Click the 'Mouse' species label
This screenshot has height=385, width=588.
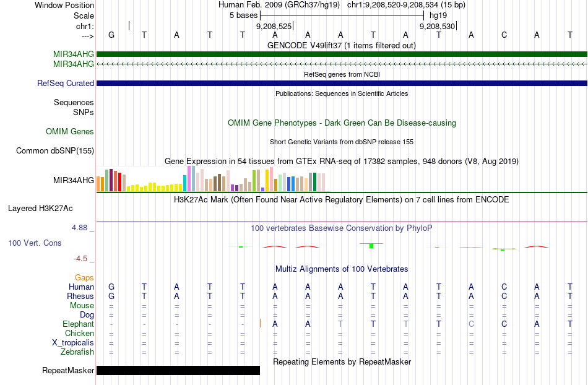(x=82, y=306)
